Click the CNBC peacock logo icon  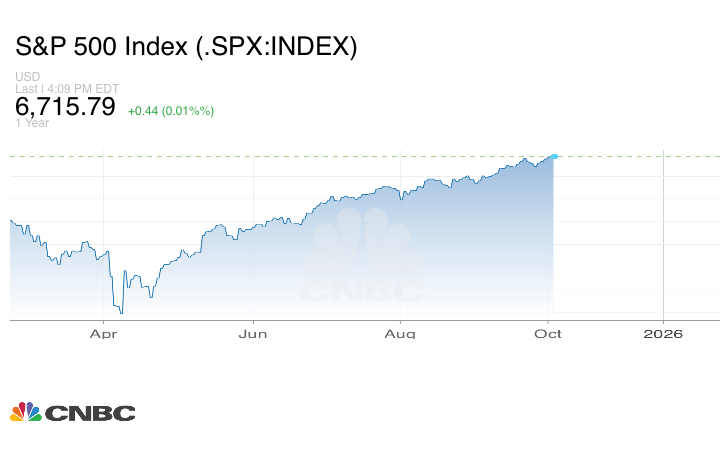tap(26, 412)
